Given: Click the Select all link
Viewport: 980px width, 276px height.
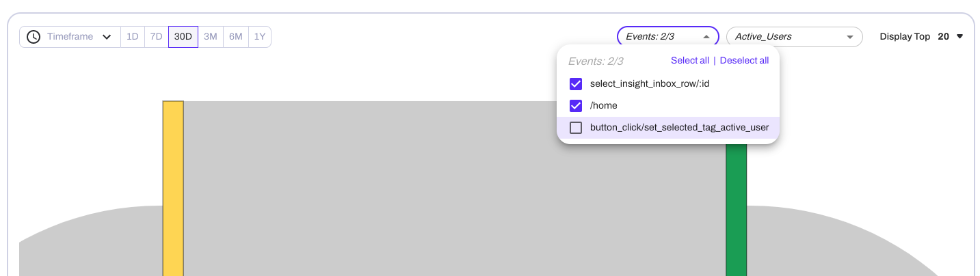Looking at the screenshot, I should [690, 61].
